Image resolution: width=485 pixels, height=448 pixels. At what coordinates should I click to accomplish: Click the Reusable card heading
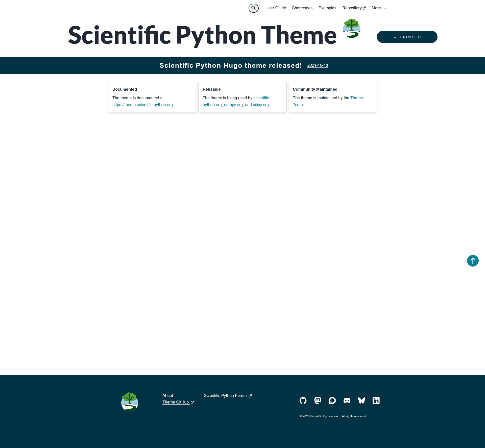tap(211, 89)
